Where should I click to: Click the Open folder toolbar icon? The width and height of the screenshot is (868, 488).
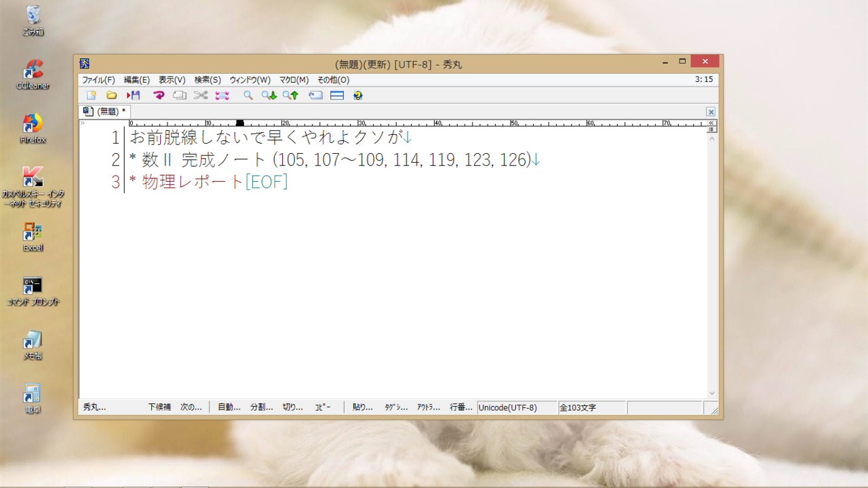click(112, 96)
